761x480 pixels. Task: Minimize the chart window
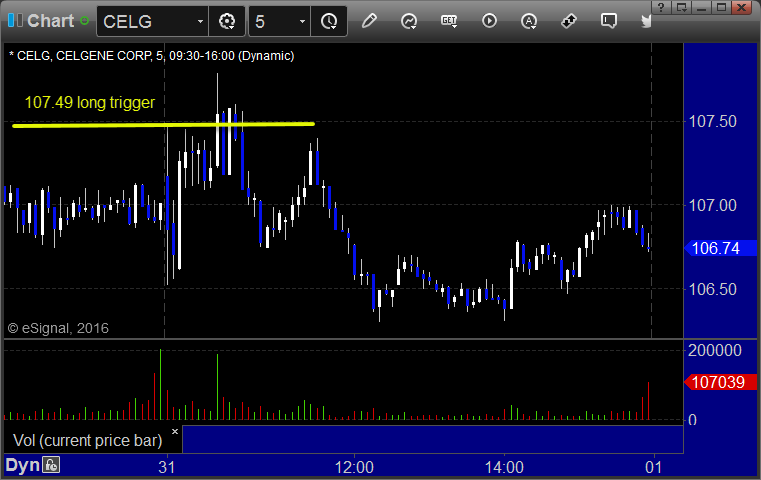click(x=701, y=7)
